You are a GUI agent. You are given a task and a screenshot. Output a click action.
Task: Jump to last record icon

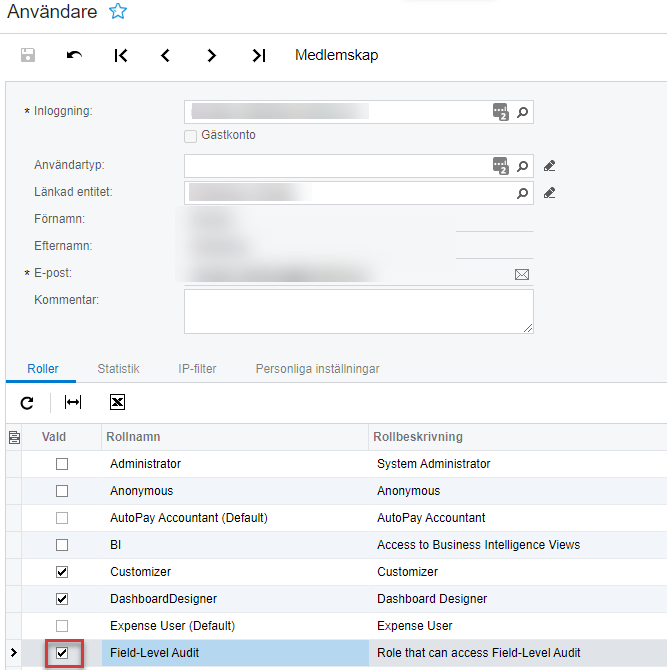point(258,55)
